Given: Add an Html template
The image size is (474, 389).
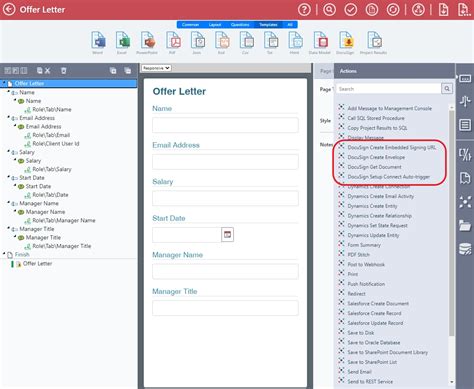Looking at the screenshot, I should tap(295, 43).
